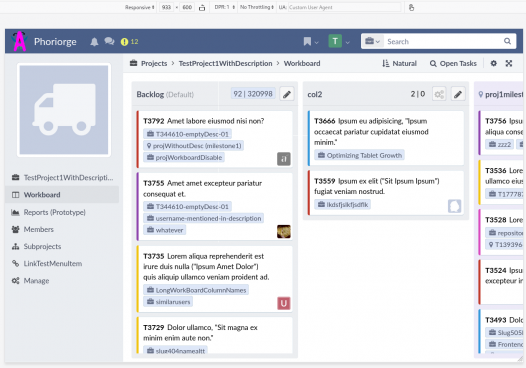Open the user profile T menu

[x=339, y=42]
